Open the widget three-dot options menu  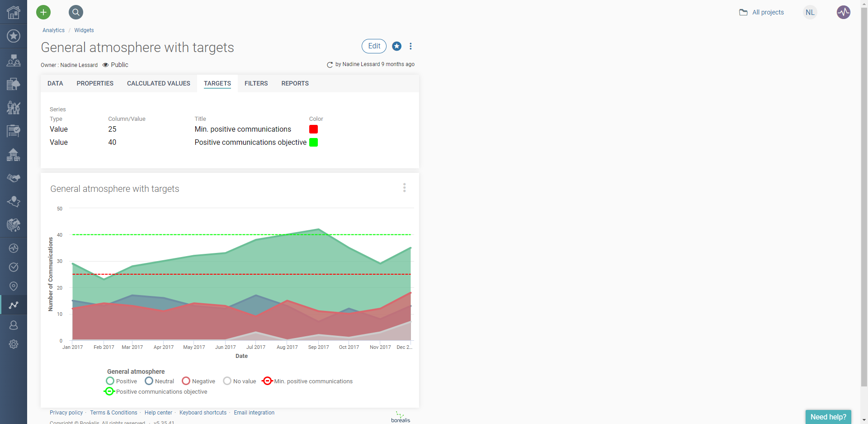[404, 187]
